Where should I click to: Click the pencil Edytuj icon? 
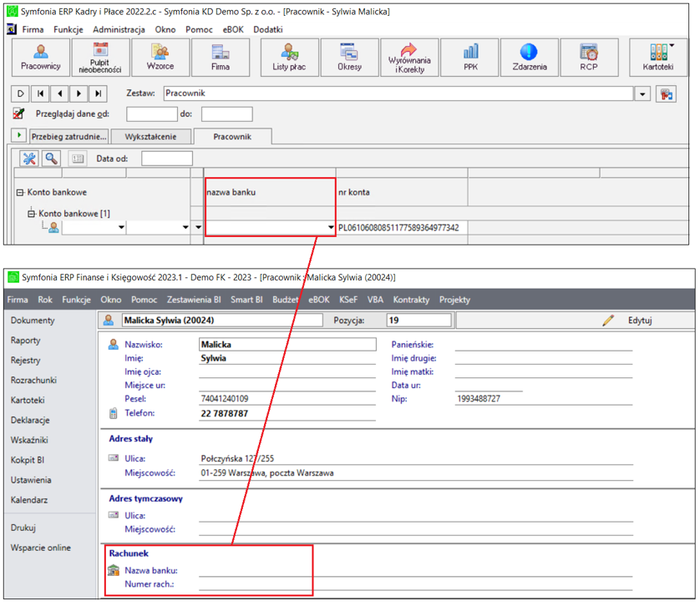point(608,320)
